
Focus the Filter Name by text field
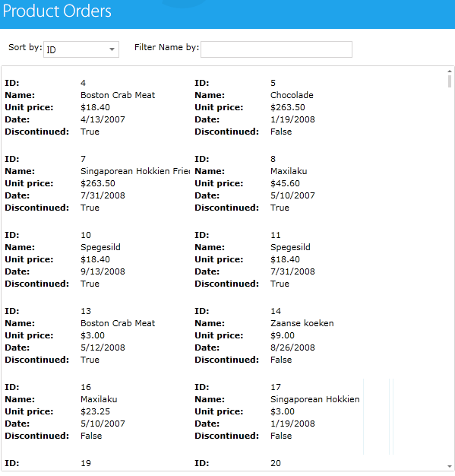276,49
